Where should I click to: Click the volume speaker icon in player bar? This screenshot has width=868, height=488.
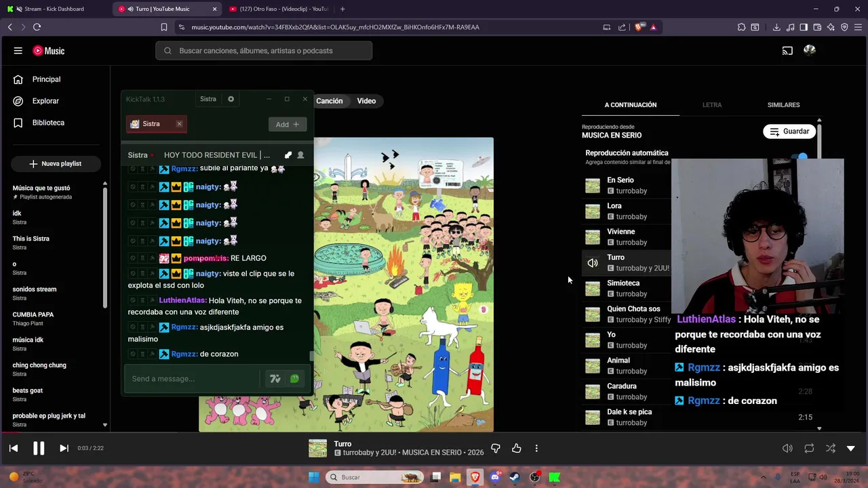[787, 448]
